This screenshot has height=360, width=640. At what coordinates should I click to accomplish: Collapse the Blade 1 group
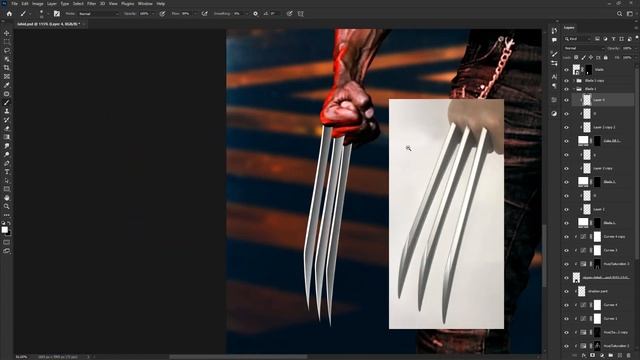(574, 89)
